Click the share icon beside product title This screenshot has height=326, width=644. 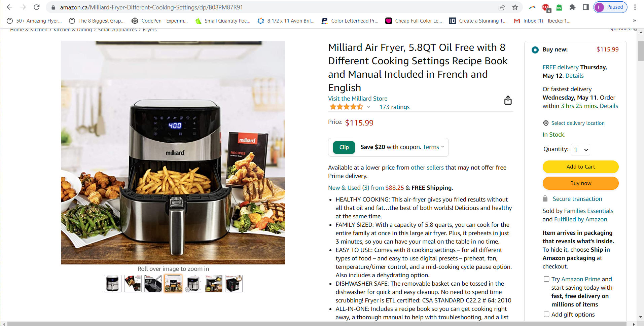click(508, 100)
